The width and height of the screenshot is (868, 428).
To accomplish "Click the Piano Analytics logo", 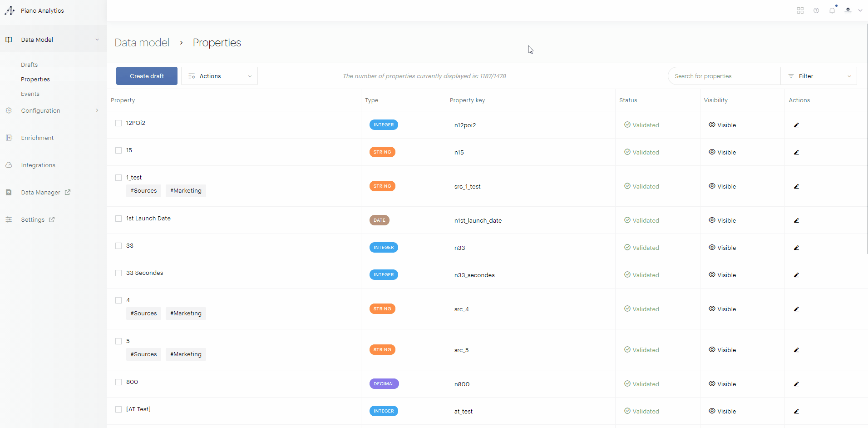I will click(x=10, y=10).
